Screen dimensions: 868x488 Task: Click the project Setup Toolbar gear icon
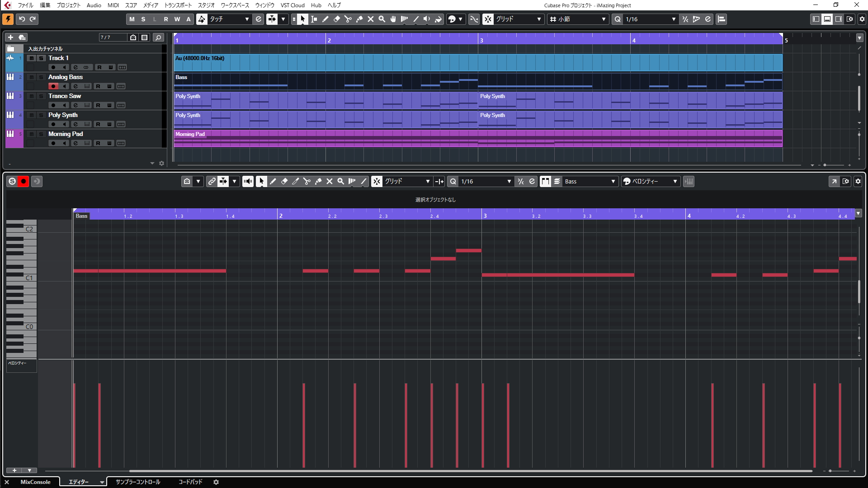(862, 19)
